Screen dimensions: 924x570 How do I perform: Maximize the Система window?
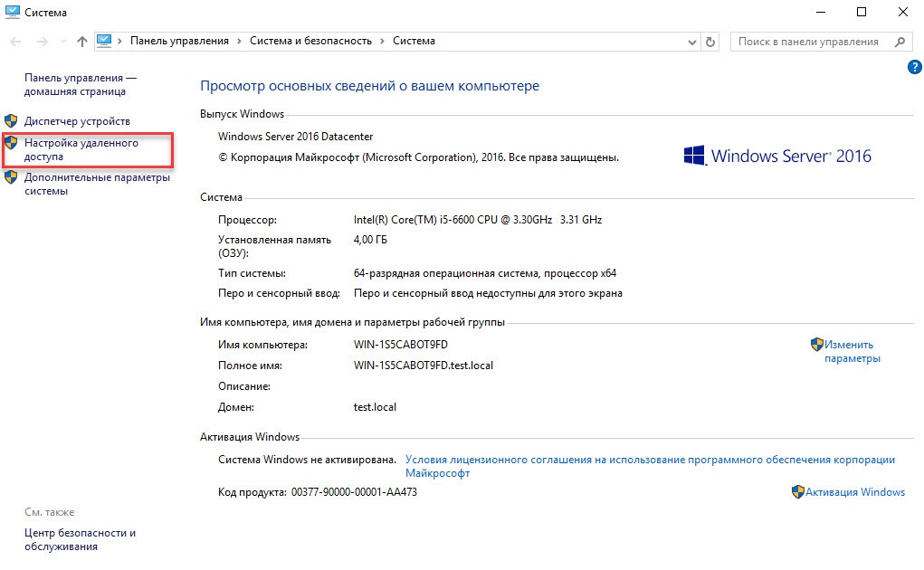pyautogui.click(x=861, y=12)
